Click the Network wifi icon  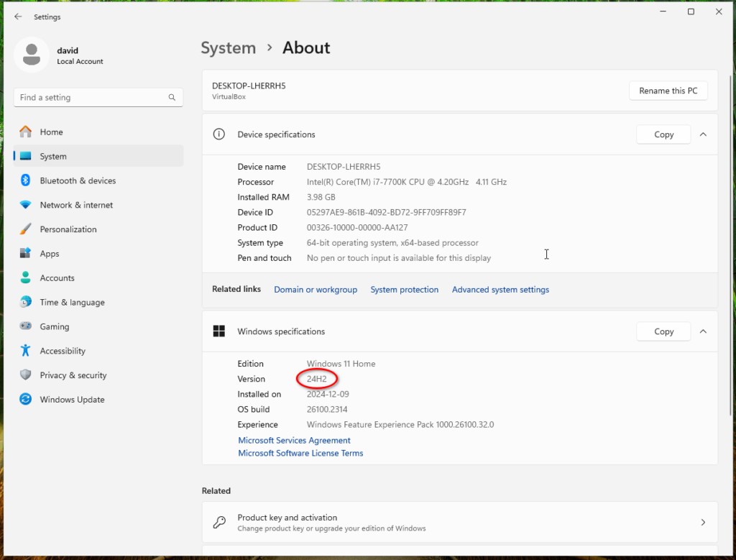click(x=25, y=205)
